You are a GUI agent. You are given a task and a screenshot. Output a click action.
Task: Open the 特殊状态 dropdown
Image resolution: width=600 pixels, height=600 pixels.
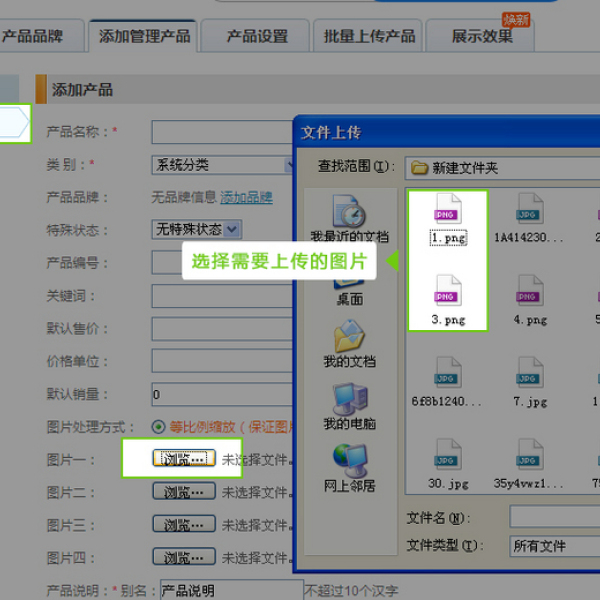coord(197,230)
